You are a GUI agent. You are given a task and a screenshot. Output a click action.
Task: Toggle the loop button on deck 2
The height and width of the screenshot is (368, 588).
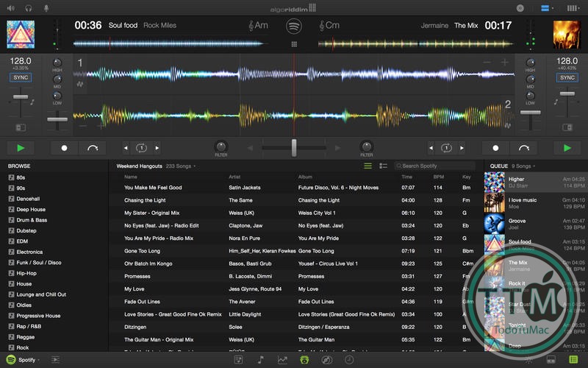point(446,148)
